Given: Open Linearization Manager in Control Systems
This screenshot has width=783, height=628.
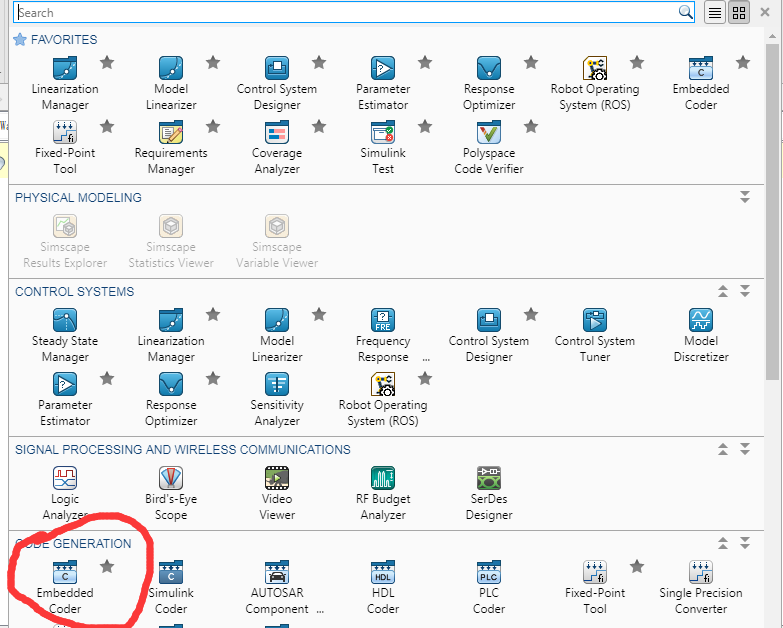Looking at the screenshot, I should [x=171, y=335].
